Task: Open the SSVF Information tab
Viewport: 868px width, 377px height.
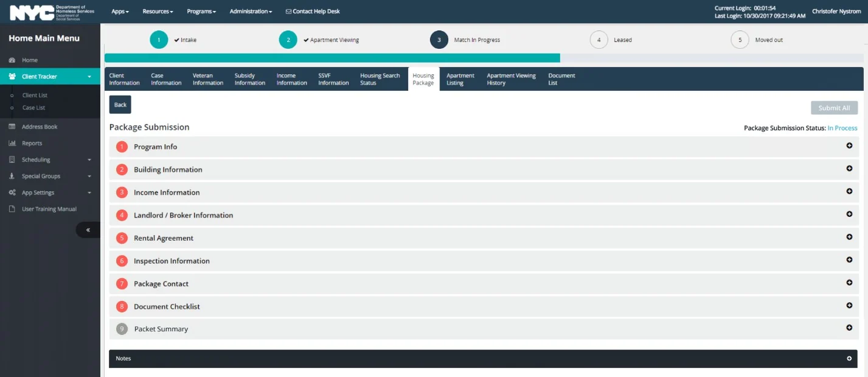Action: 333,79
